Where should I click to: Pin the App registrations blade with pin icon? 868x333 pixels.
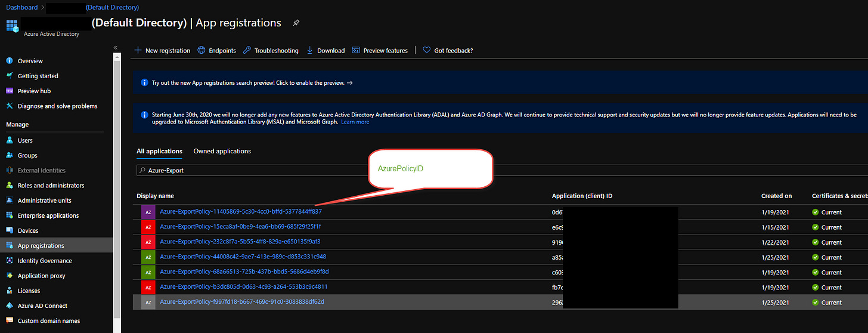[x=296, y=23]
